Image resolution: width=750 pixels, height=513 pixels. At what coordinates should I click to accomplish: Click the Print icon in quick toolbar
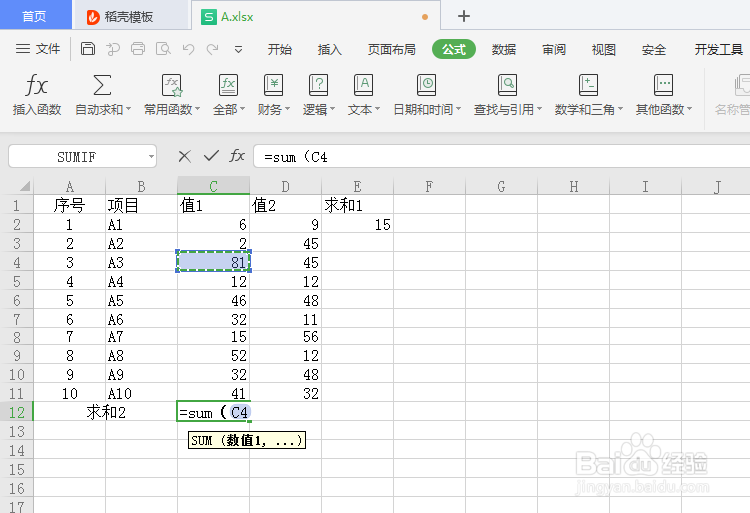(138, 49)
